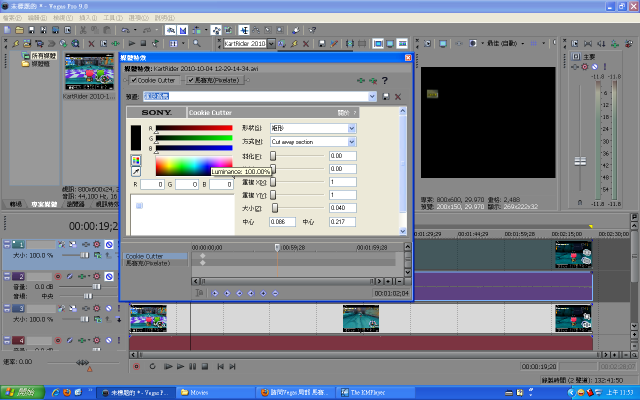Viewport: 640px width, 400px height.
Task: Toggle bypass FX on track 1
Action: 61,244
